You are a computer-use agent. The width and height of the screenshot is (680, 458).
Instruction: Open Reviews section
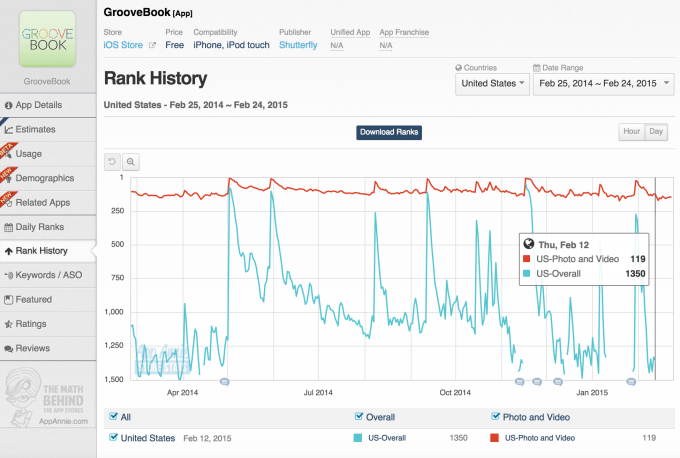[48, 348]
